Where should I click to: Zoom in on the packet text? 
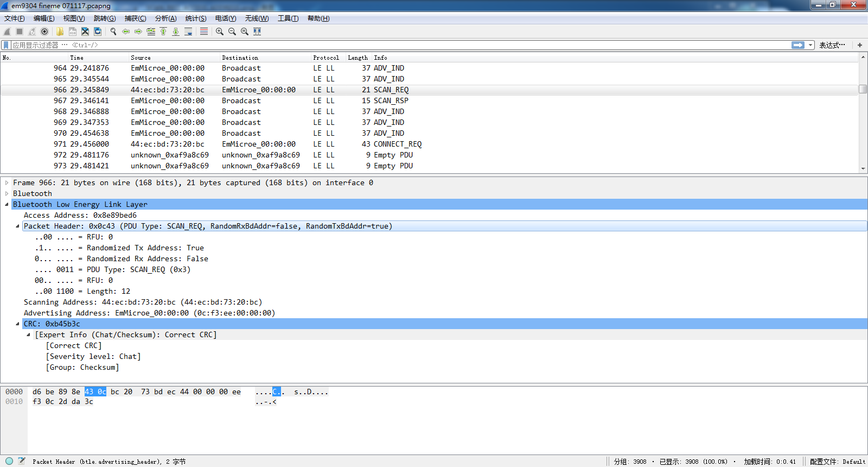coord(220,31)
